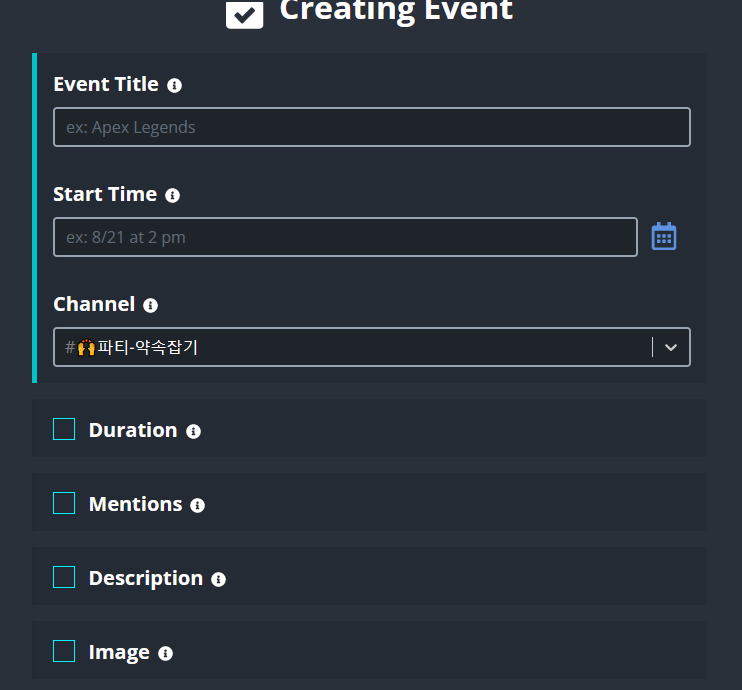
Task: Click the Mentions info icon
Action: [x=197, y=505]
